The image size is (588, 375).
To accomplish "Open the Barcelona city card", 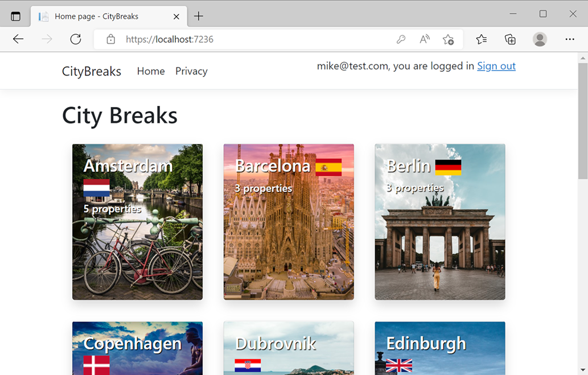I will pos(289,222).
